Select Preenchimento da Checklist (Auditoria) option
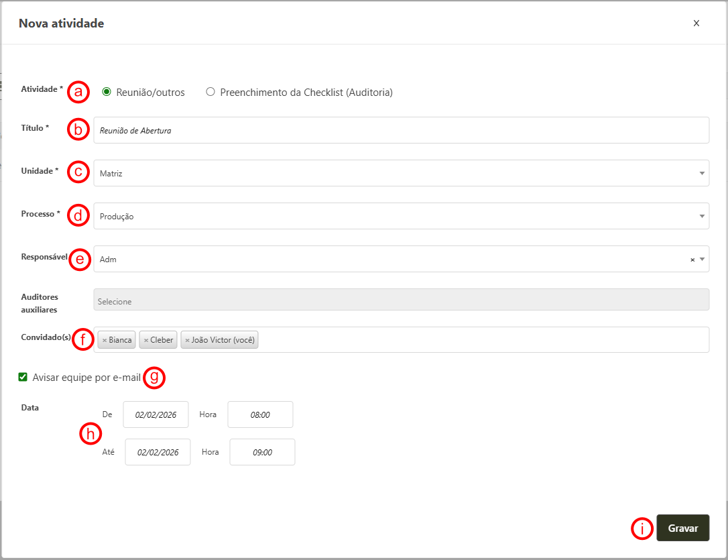This screenshot has width=728, height=560. pyautogui.click(x=210, y=92)
